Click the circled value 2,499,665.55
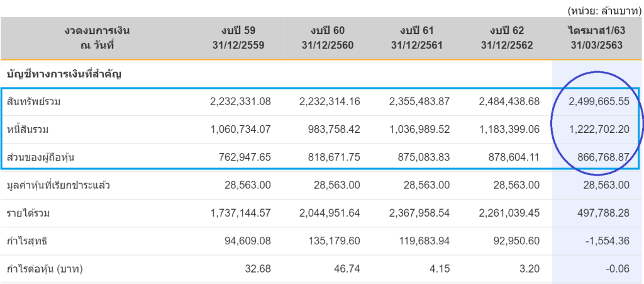 click(x=597, y=101)
